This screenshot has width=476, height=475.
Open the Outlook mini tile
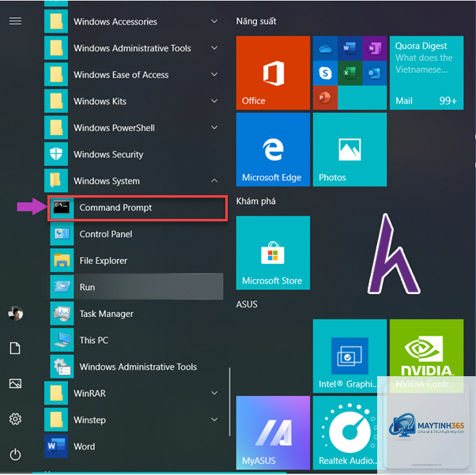374,73
